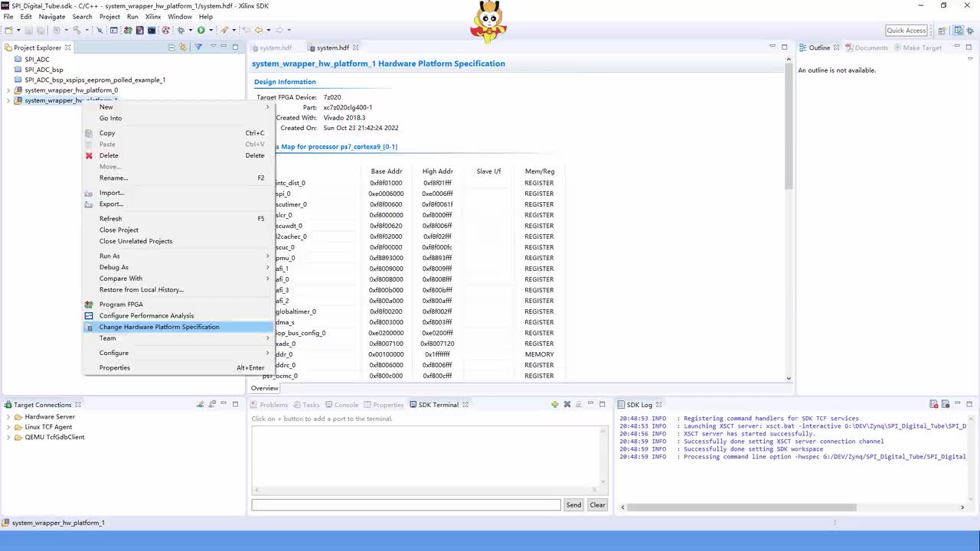Select the SPI_ADC project
The height and width of the screenshot is (551, 980).
point(37,59)
